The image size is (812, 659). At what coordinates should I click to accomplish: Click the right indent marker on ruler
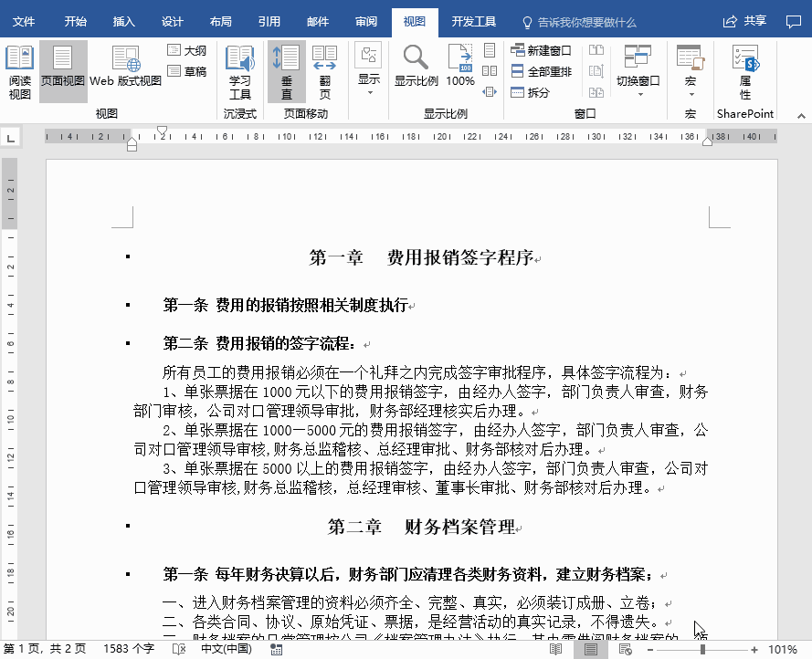click(x=707, y=141)
